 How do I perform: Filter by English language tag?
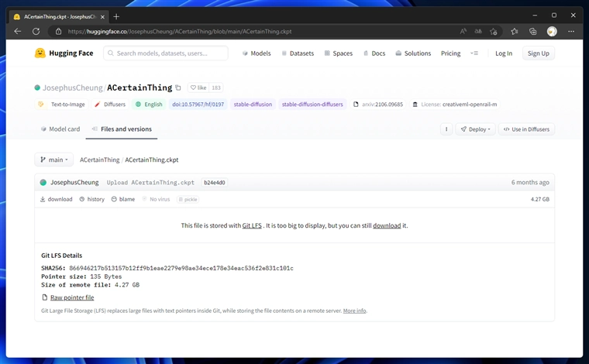pos(149,105)
